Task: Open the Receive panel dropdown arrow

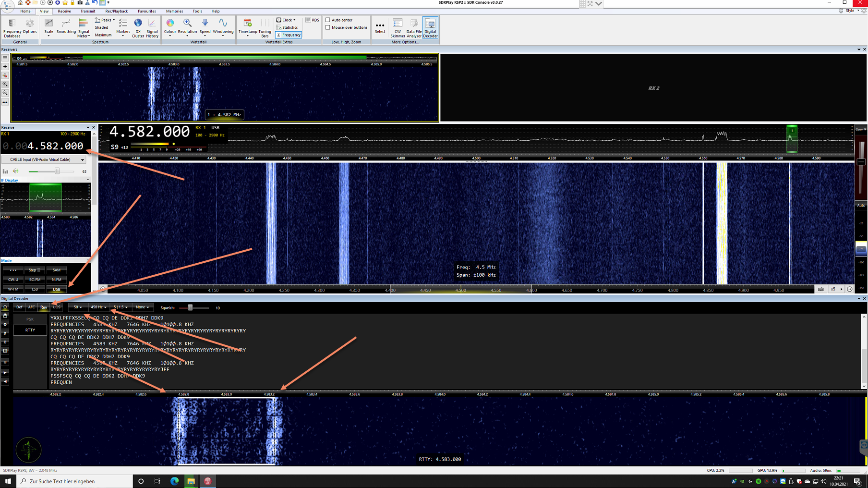Action: pos(88,128)
